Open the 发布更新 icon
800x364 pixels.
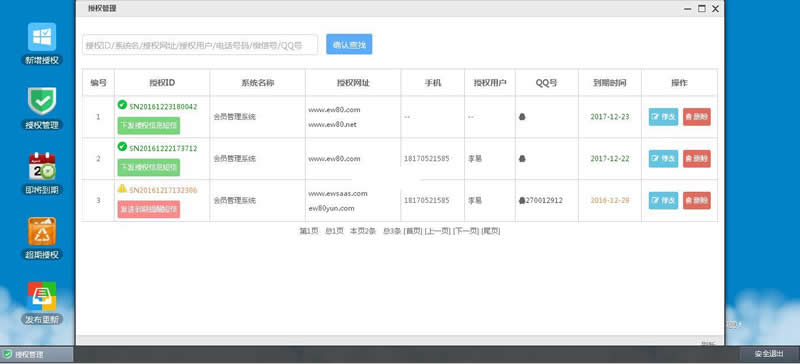(x=42, y=296)
